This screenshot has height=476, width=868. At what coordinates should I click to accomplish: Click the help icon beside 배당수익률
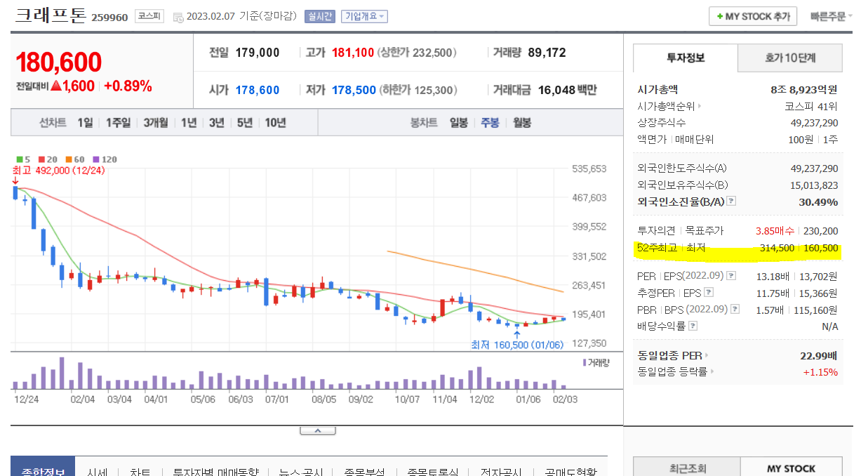pos(693,326)
